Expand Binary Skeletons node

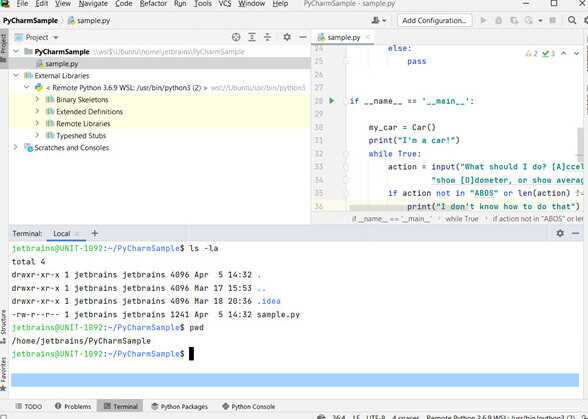pos(37,99)
